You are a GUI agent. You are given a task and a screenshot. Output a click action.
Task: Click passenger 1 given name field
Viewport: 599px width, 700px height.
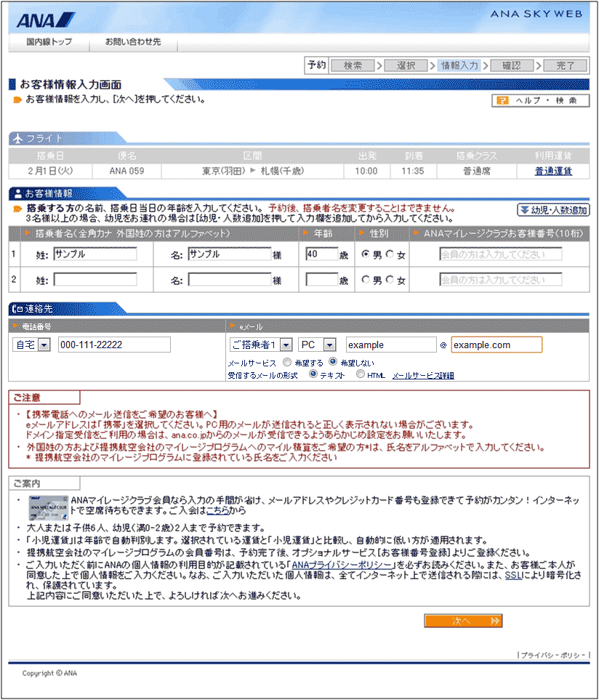click(x=230, y=254)
